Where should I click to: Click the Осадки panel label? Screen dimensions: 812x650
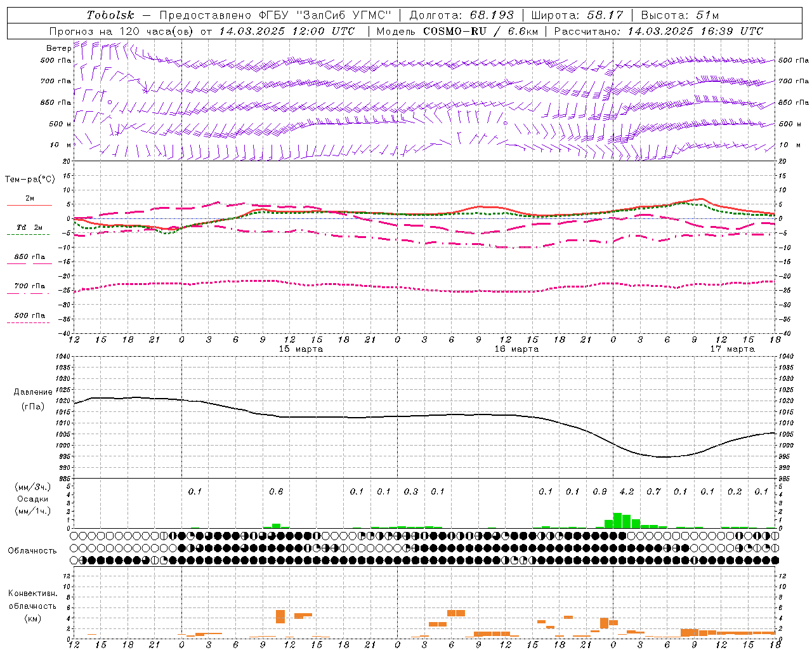point(32,499)
